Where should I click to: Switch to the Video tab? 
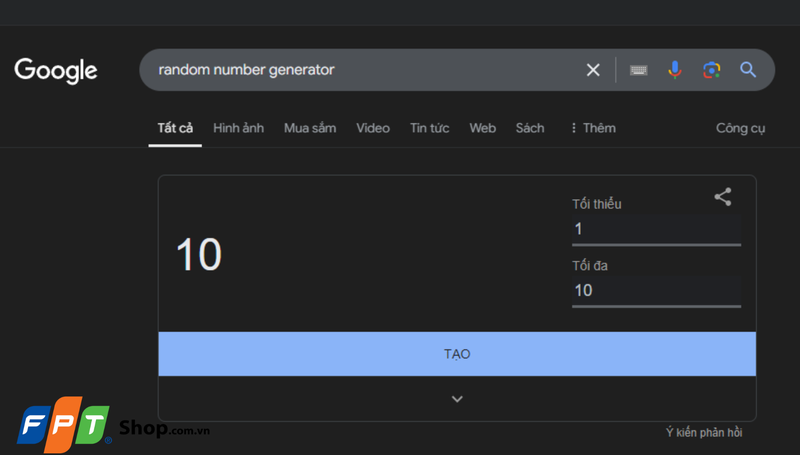[x=373, y=128]
